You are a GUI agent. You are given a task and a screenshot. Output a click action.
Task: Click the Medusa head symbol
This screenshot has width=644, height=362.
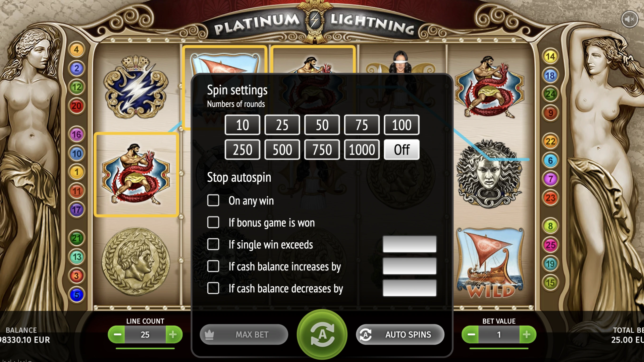point(489,174)
